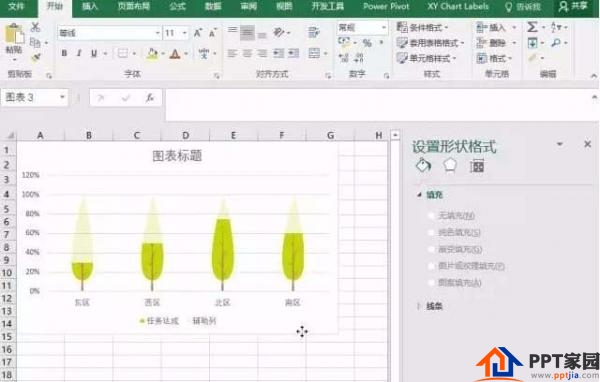Click the Share button
This screenshot has height=382, width=600.
coord(573,7)
